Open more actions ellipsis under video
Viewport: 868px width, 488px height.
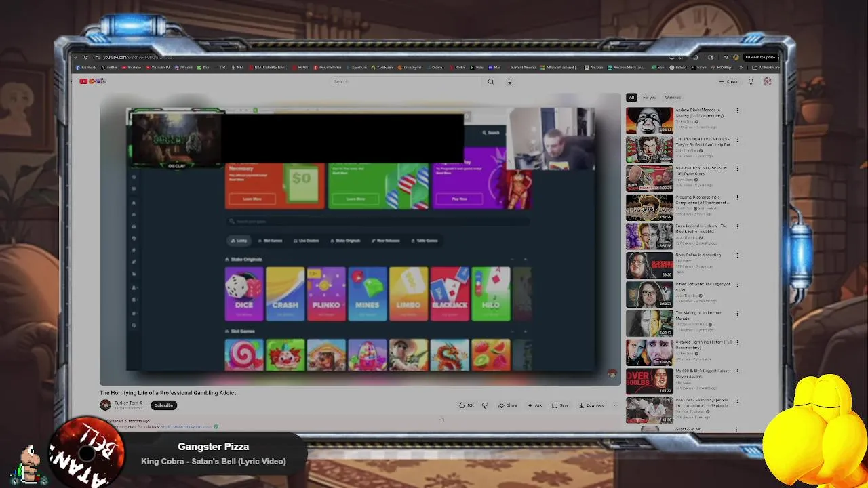click(x=616, y=405)
